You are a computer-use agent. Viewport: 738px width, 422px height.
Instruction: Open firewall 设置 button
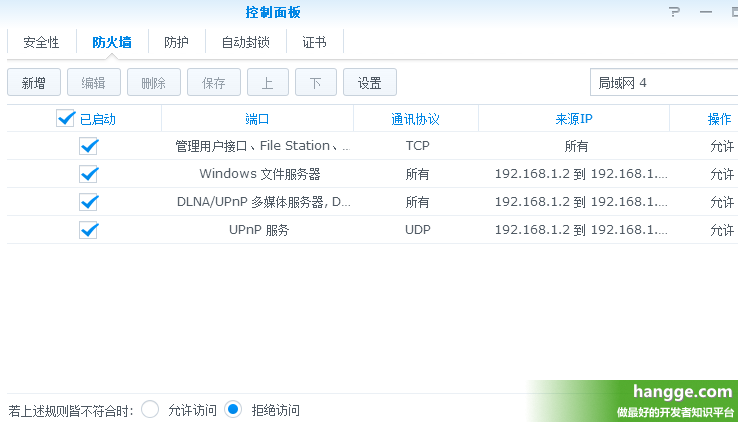369,82
